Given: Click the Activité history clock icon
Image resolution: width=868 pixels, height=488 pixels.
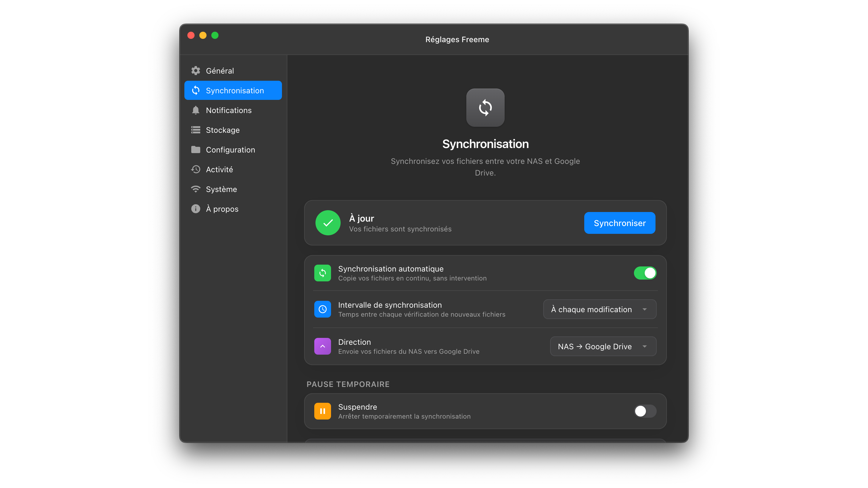Looking at the screenshot, I should 195,169.
